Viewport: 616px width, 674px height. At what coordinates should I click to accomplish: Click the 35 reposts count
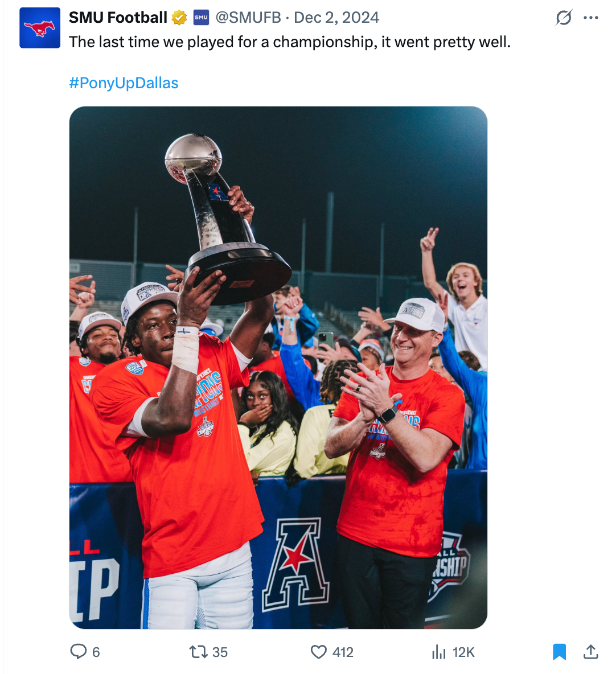(x=220, y=652)
